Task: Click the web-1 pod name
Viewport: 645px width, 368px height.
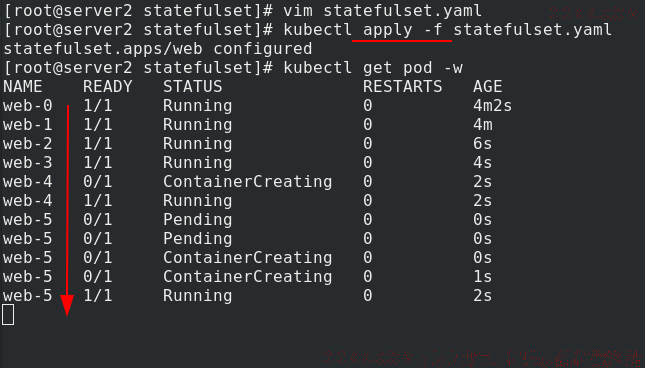Action: click(28, 125)
